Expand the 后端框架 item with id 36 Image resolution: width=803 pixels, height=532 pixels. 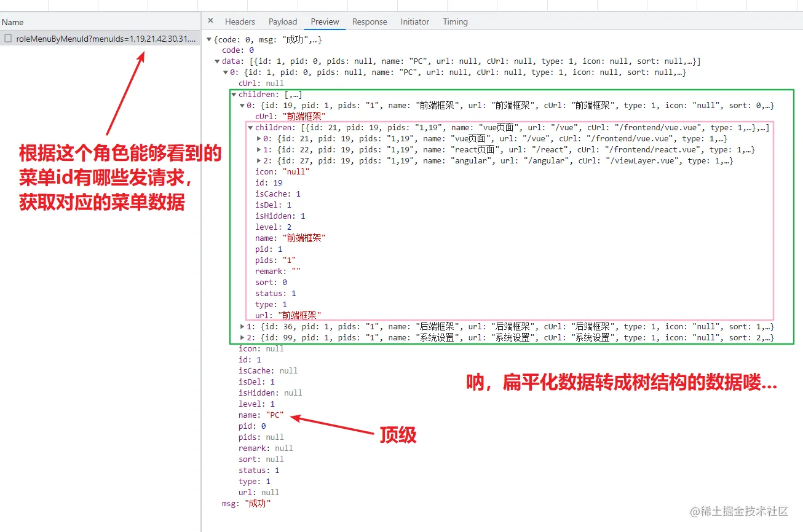pos(242,327)
